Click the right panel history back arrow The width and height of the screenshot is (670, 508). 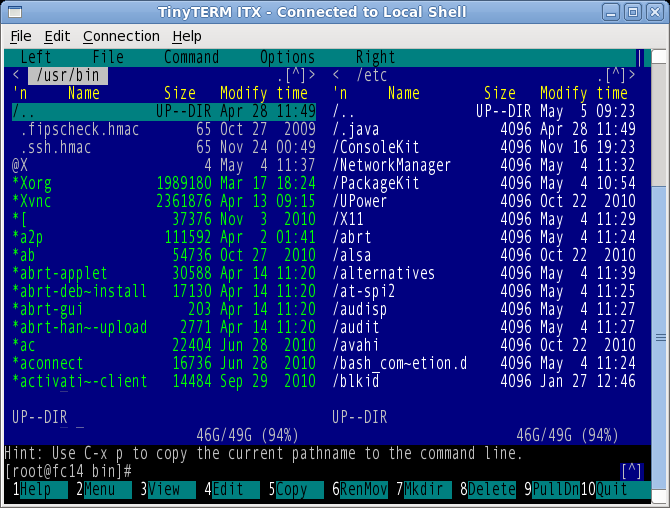pyautogui.click(x=336, y=75)
